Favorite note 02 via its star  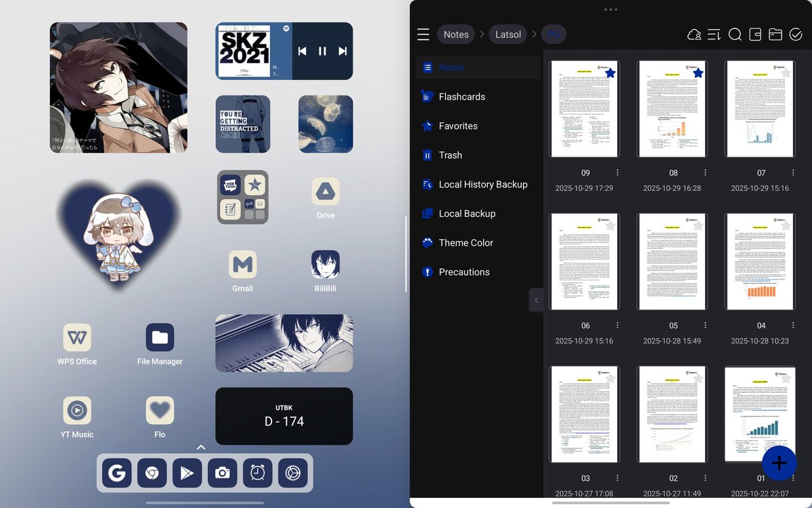(698, 378)
